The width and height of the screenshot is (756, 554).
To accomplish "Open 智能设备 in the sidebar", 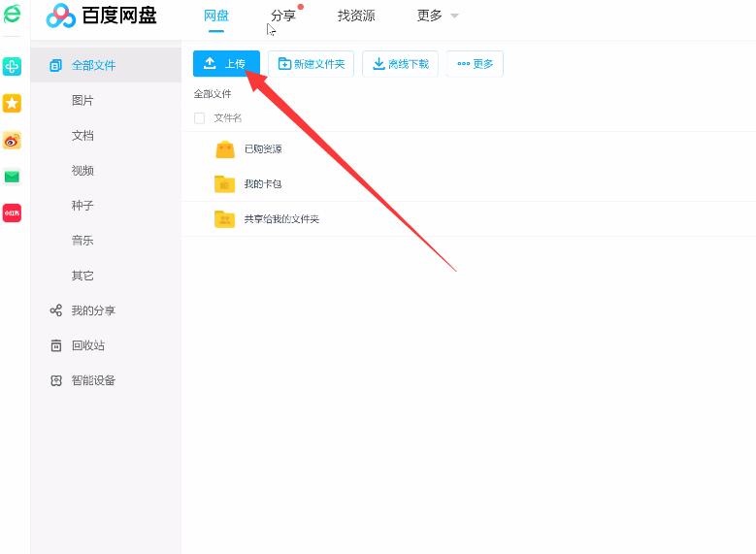I will (x=93, y=380).
